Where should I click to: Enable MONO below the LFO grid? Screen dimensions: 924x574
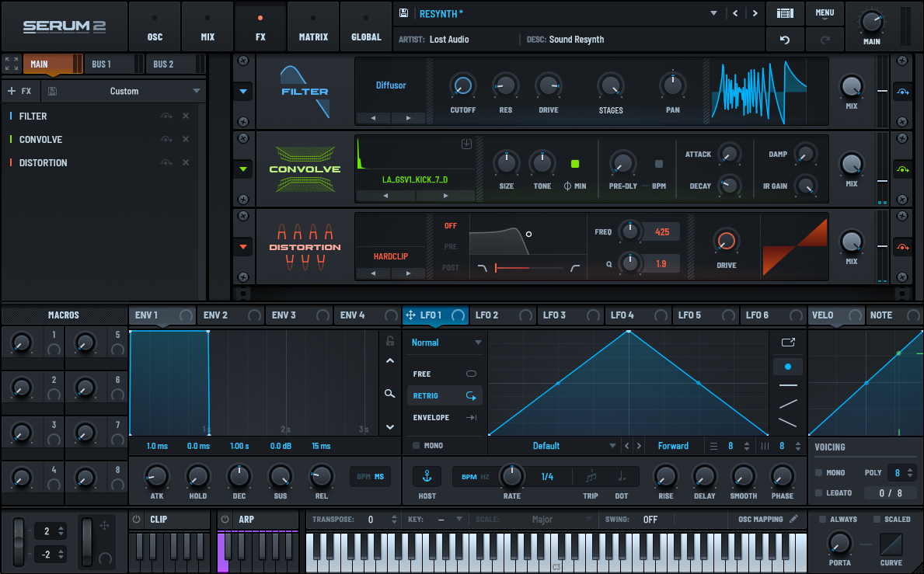[x=417, y=446]
